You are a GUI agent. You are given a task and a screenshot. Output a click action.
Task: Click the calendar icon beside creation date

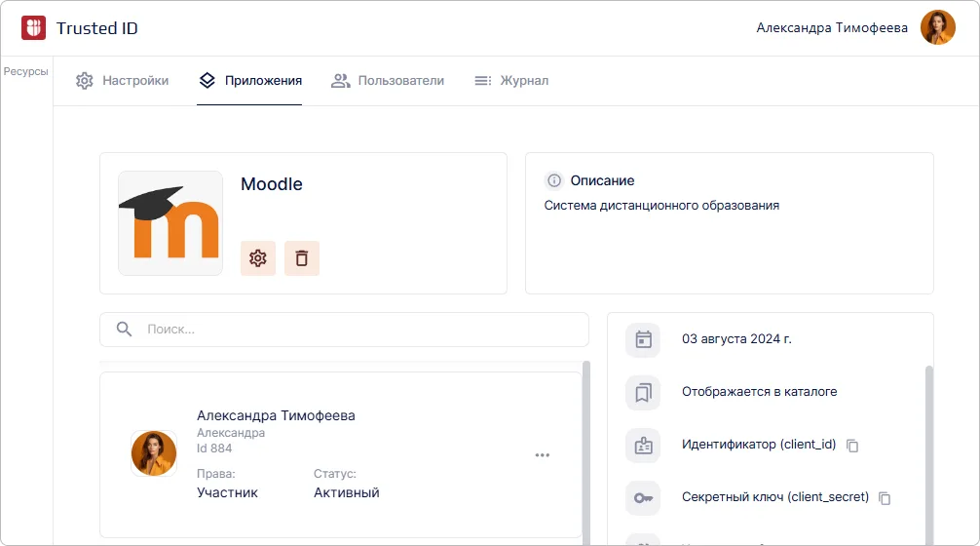pos(643,339)
